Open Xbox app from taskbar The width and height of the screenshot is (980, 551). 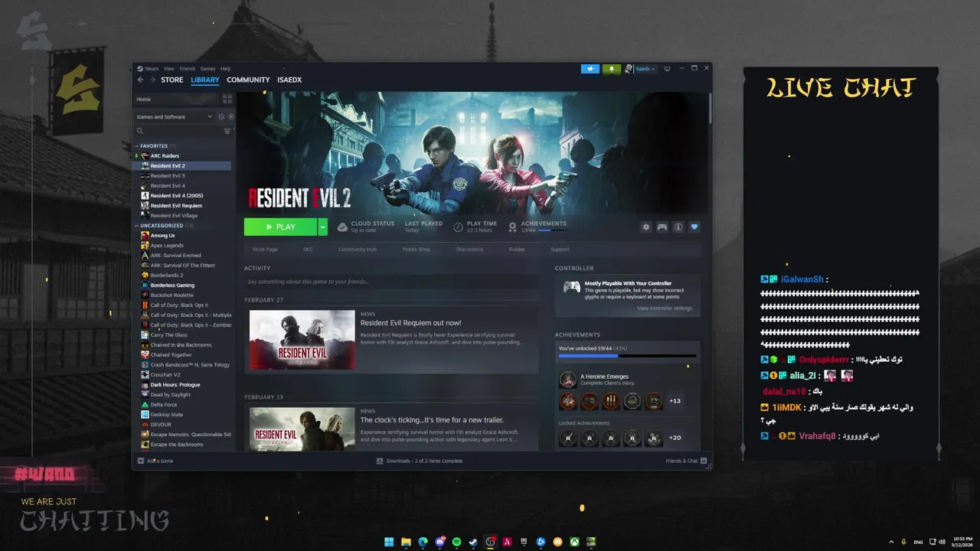point(574,542)
